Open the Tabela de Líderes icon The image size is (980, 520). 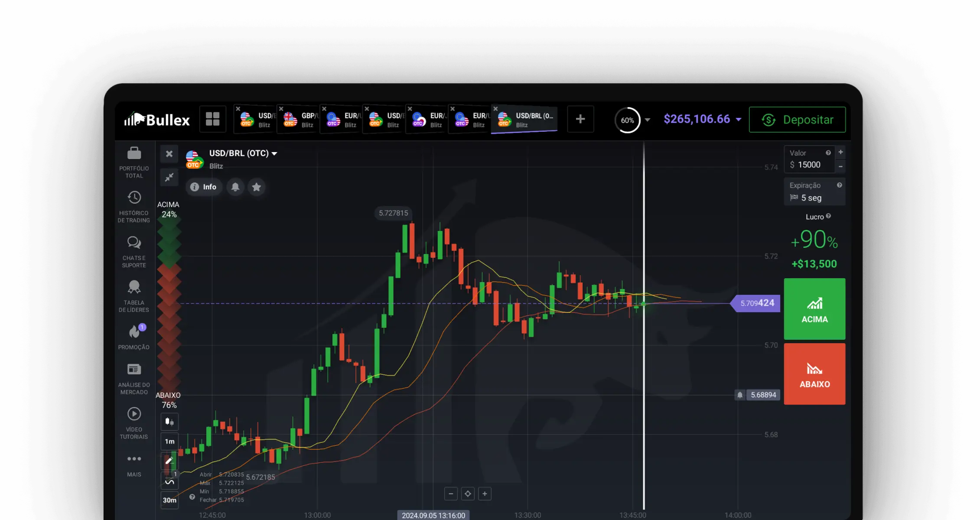pyautogui.click(x=134, y=287)
